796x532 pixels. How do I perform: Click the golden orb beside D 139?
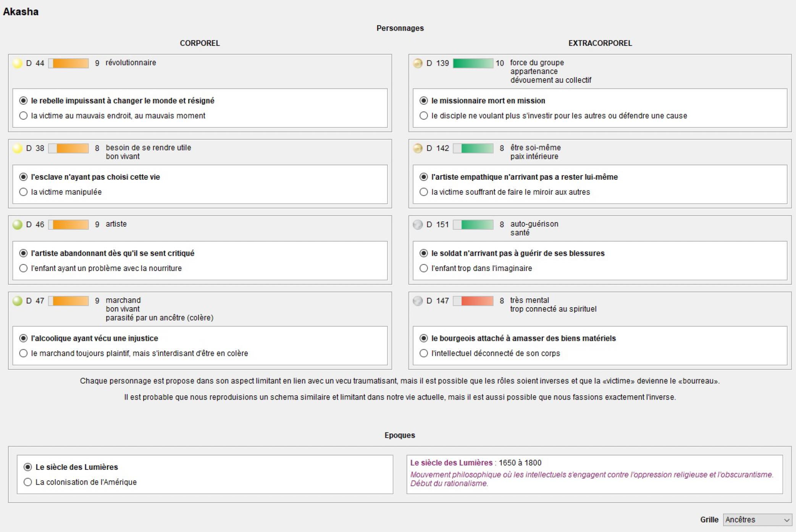coord(418,63)
